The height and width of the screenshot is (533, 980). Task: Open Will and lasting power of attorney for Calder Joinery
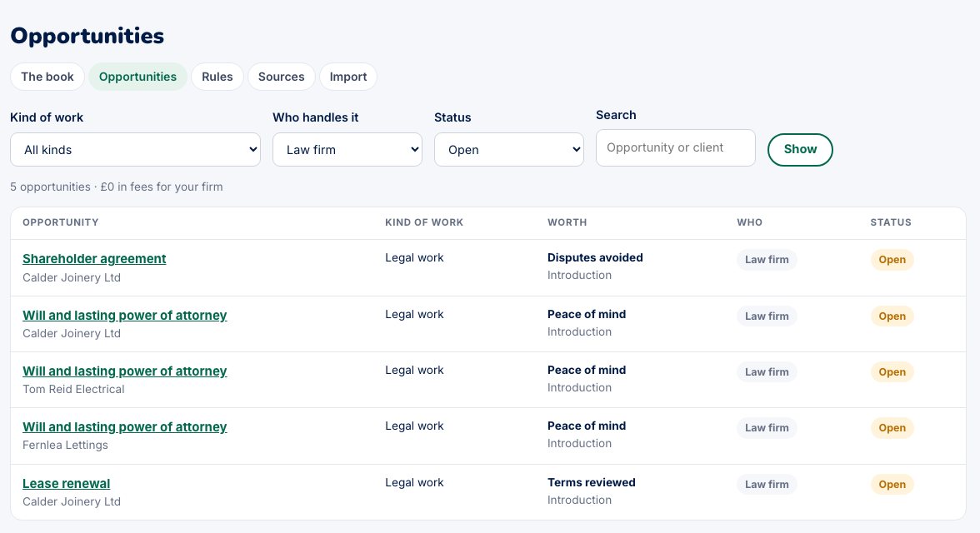point(124,315)
